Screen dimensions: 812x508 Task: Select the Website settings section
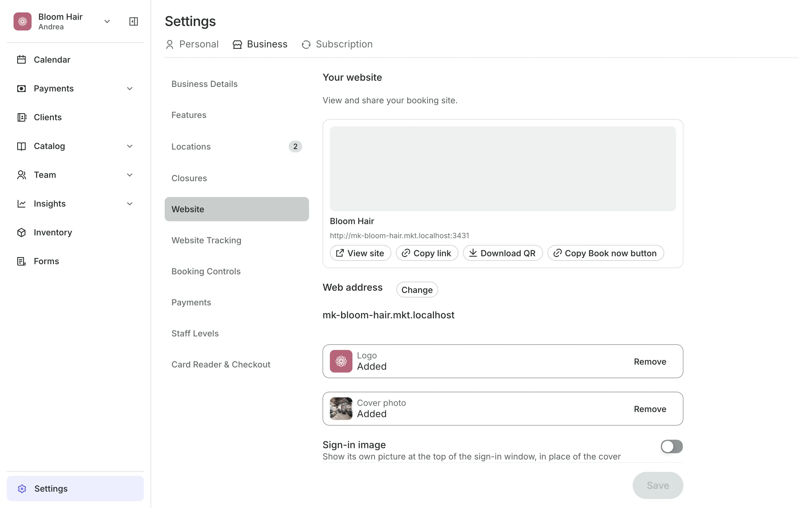coord(237,209)
